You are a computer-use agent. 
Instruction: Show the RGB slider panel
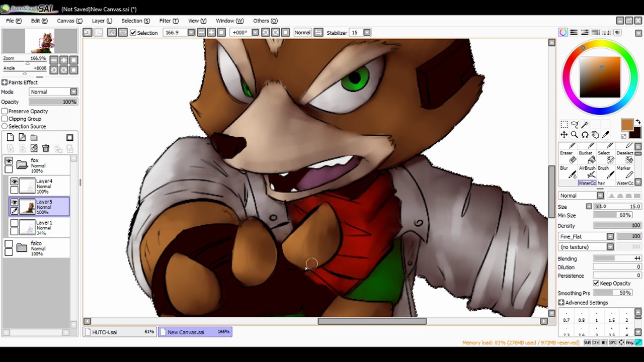[574, 32]
